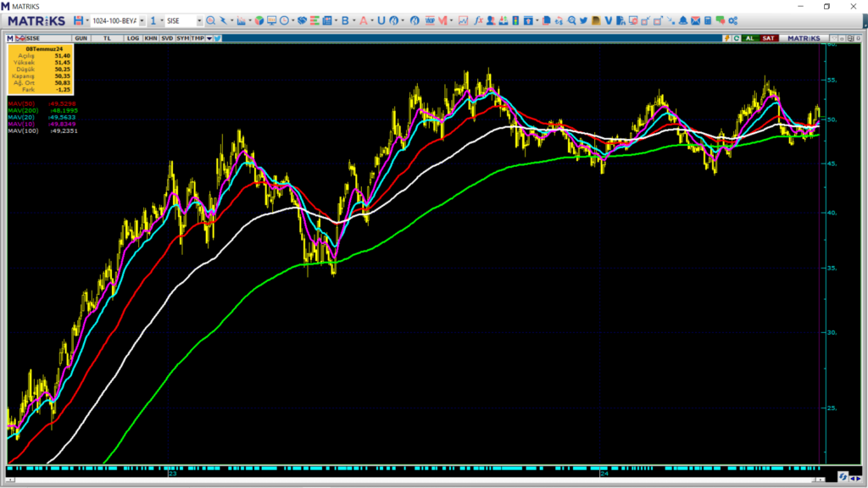Click the save (floppy disk) icon
Viewport: 868px width, 488px height.
(x=78, y=20)
